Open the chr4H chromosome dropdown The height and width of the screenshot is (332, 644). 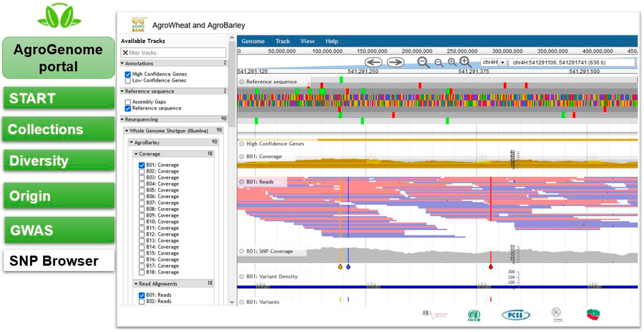tap(502, 62)
